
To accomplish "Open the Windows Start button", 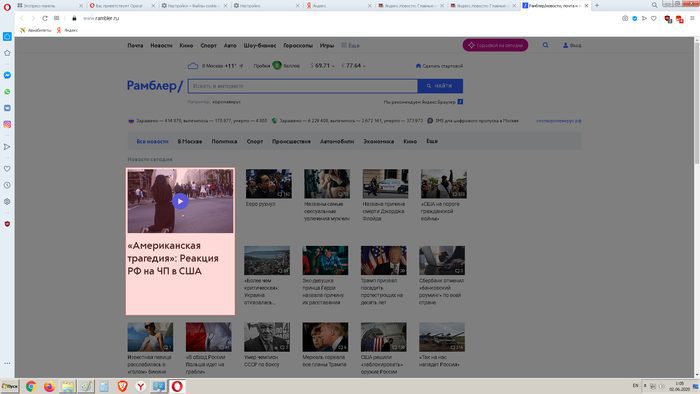I will [x=9, y=386].
